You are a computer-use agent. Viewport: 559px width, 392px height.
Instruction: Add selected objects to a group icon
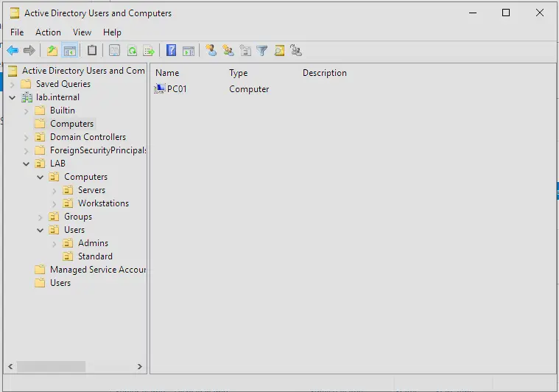coord(296,51)
